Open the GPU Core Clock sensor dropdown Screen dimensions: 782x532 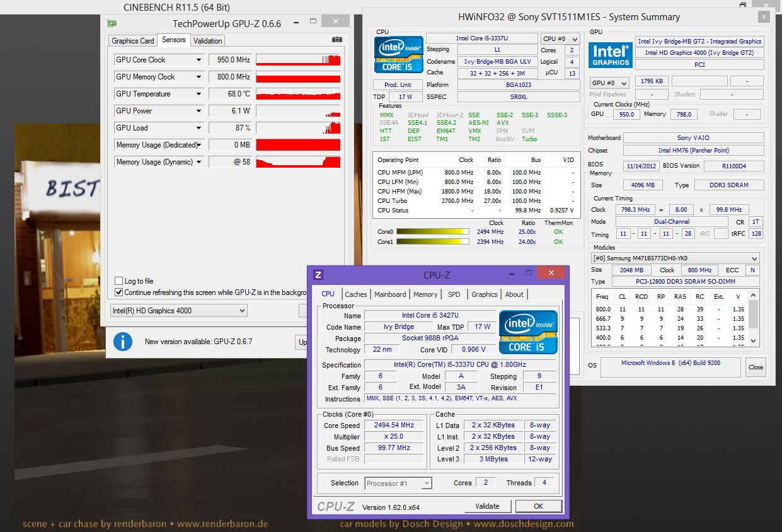[199, 60]
